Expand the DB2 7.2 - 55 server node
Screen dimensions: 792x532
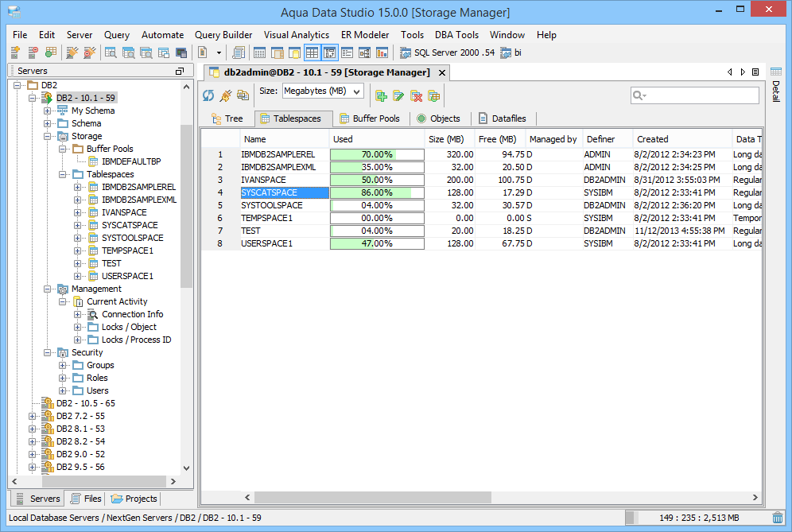pos(33,417)
